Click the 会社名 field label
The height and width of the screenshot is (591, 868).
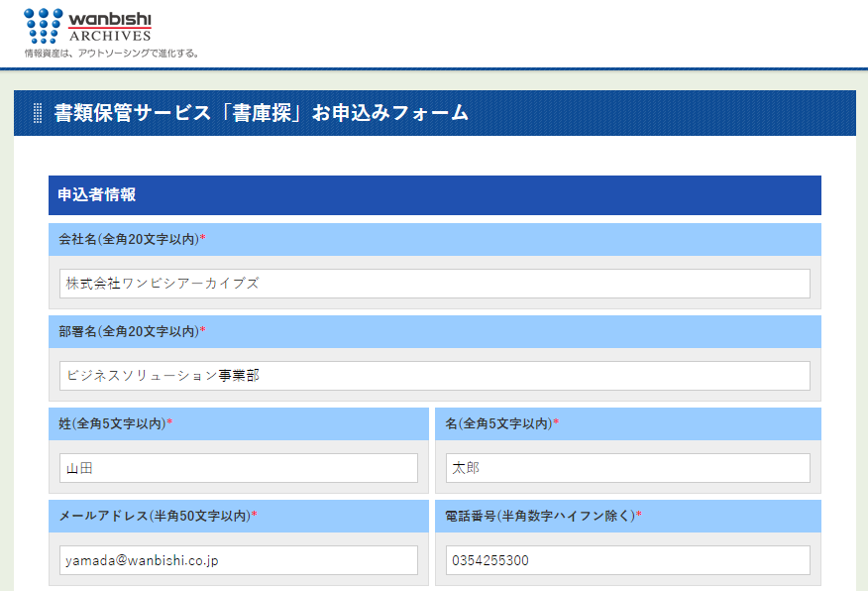pyautogui.click(x=129, y=240)
